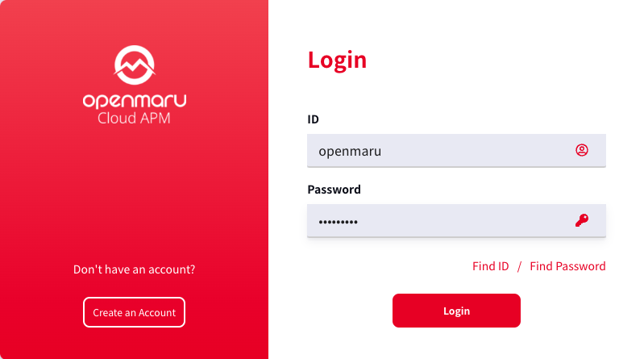
Task: Open the Find ID link
Action: [490, 266]
